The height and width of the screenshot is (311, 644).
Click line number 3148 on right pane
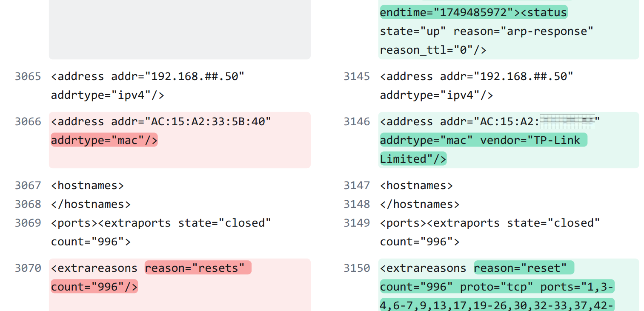coord(357,204)
